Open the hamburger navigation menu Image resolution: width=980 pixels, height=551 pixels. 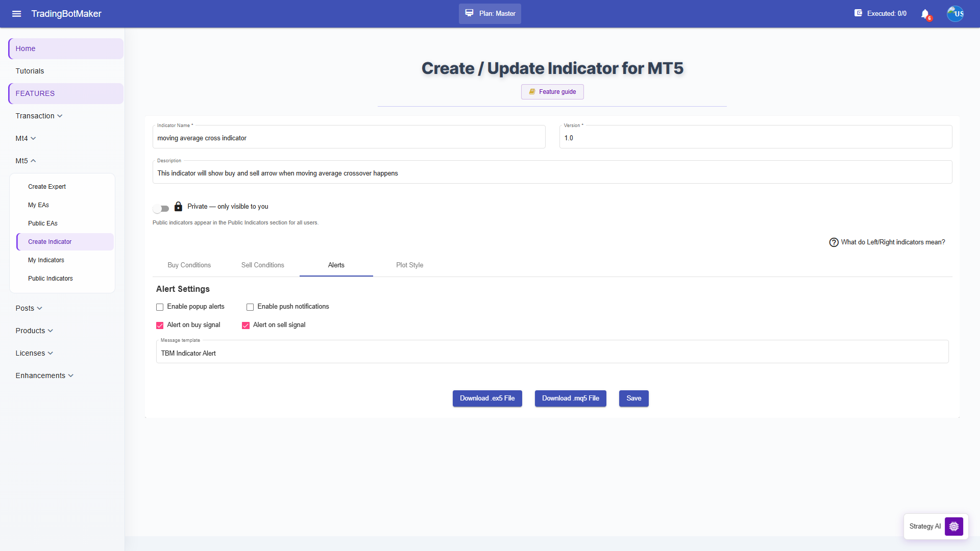click(x=16, y=14)
